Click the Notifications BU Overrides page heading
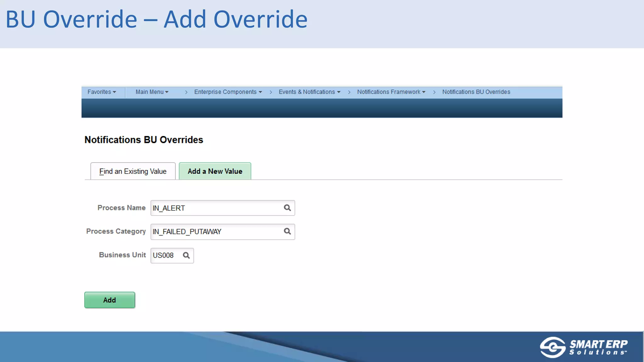This screenshot has height=362, width=644. (144, 140)
